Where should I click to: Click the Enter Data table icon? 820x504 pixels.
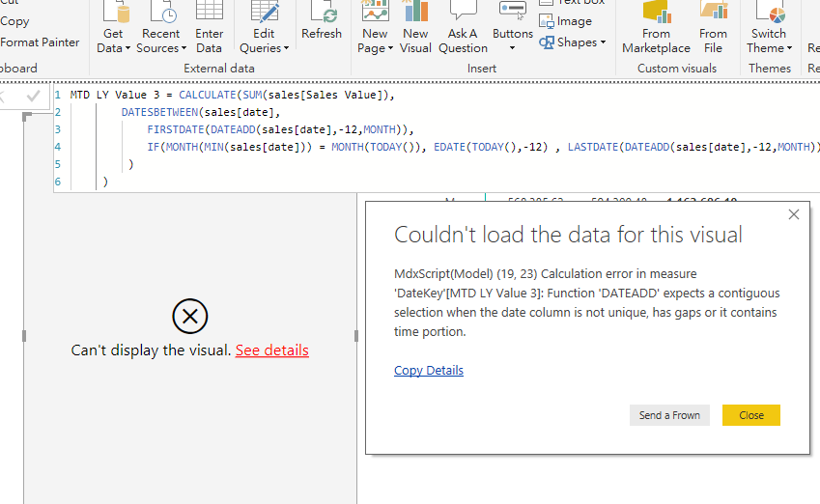pyautogui.click(x=210, y=11)
